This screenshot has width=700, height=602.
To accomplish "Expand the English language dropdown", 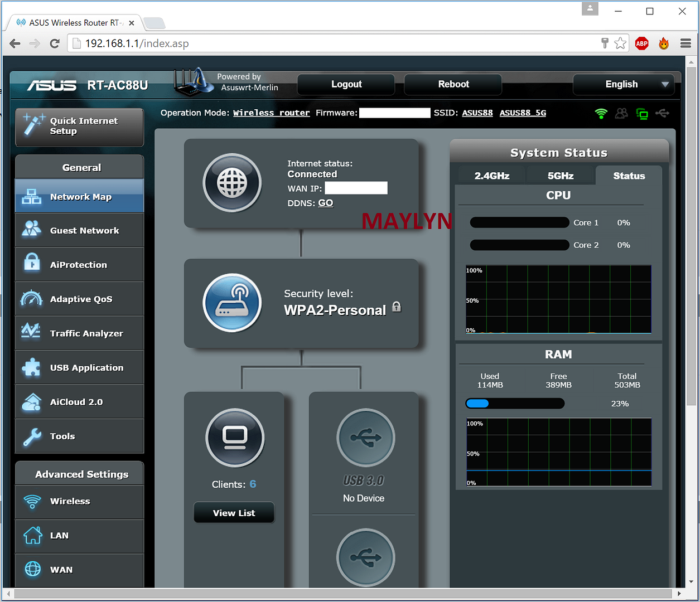I will click(x=623, y=84).
